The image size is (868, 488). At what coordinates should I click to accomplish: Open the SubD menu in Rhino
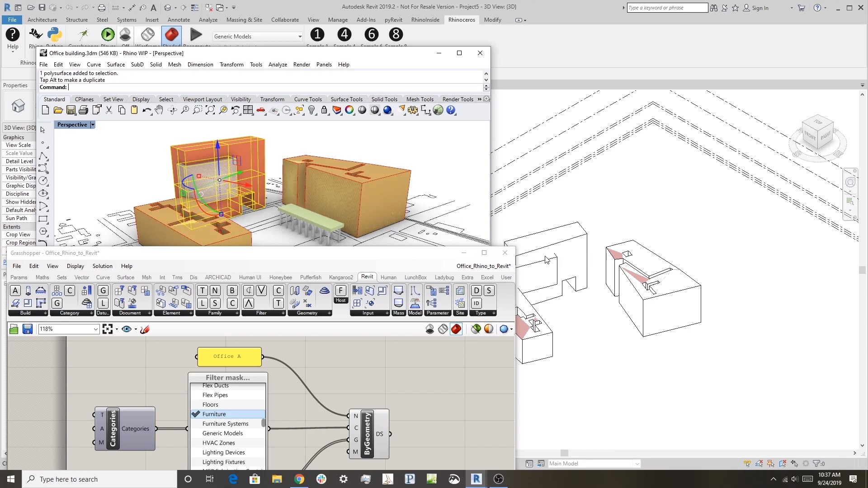(x=137, y=65)
